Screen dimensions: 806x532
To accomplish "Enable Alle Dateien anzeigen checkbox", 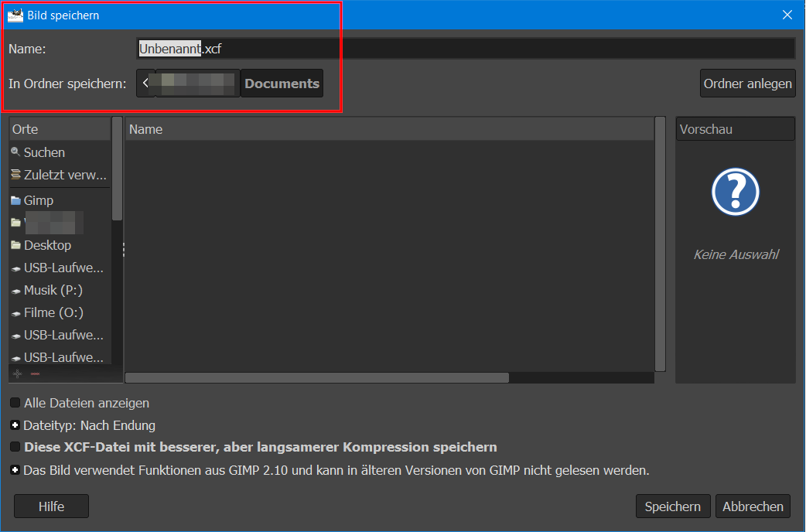I will [x=15, y=403].
